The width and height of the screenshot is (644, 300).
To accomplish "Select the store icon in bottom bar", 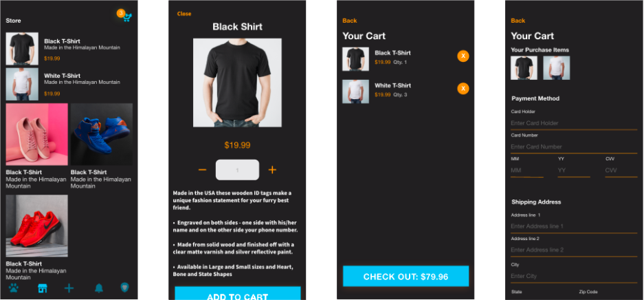I will [43, 288].
